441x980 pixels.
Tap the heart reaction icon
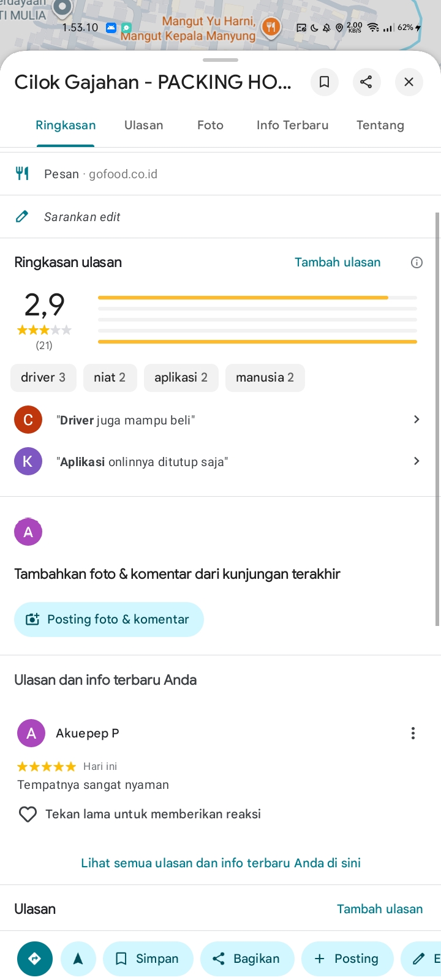(28, 814)
